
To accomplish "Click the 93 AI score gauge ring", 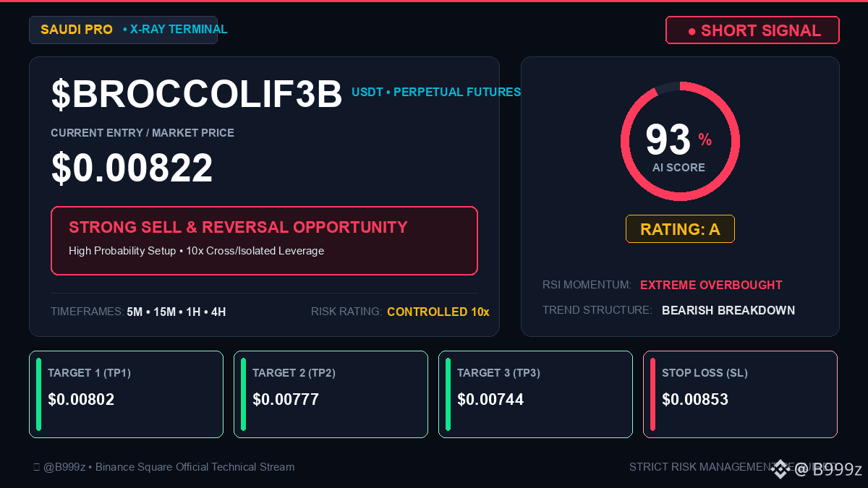I will click(x=680, y=141).
